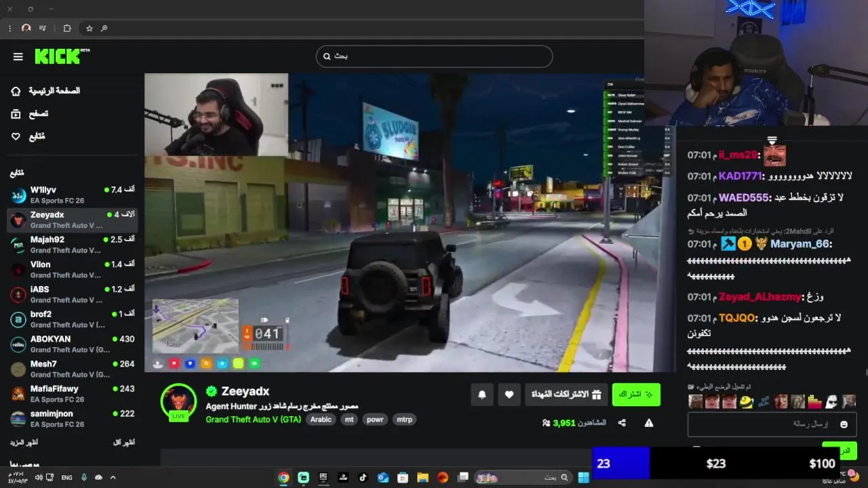This screenshot has height=488, width=868.
Task: Open the gifted subscriptions button with the gift icon
Action: click(566, 394)
